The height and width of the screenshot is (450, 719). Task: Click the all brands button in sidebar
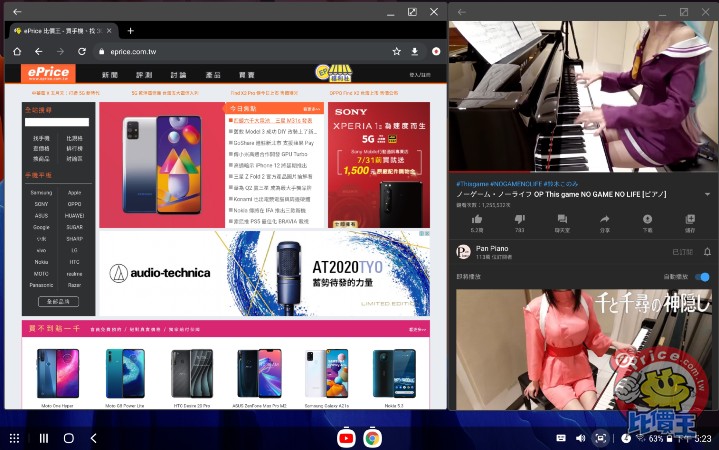58,301
